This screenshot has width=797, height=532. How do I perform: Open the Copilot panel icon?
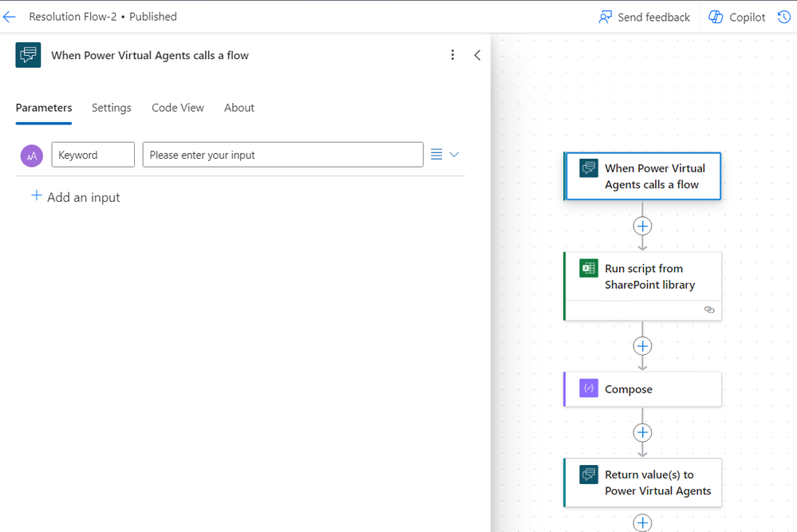click(716, 17)
